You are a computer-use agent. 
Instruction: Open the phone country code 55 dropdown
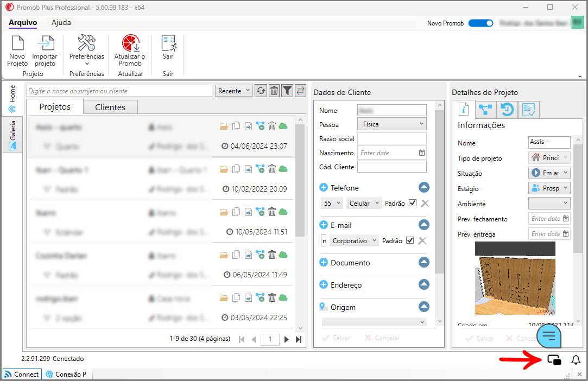332,203
